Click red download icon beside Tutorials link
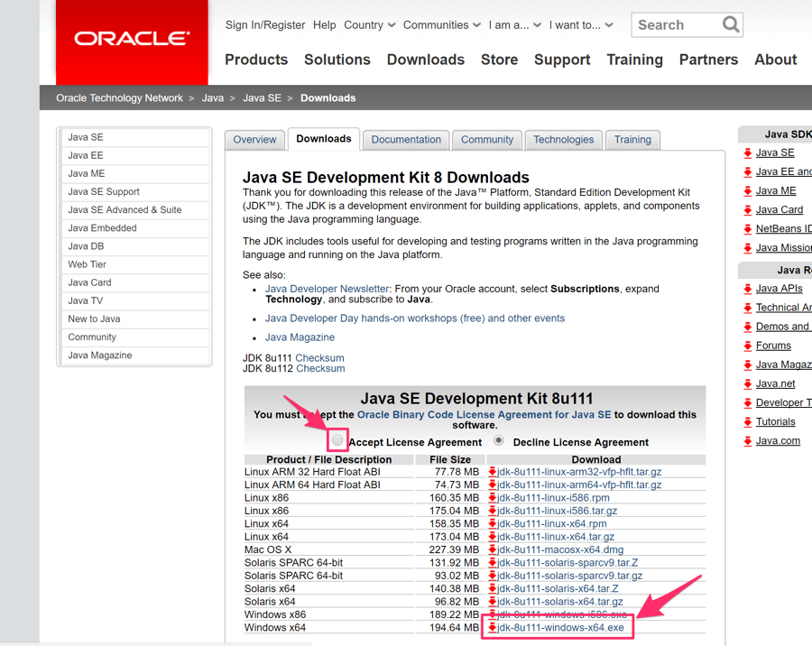812x646 pixels. [747, 422]
